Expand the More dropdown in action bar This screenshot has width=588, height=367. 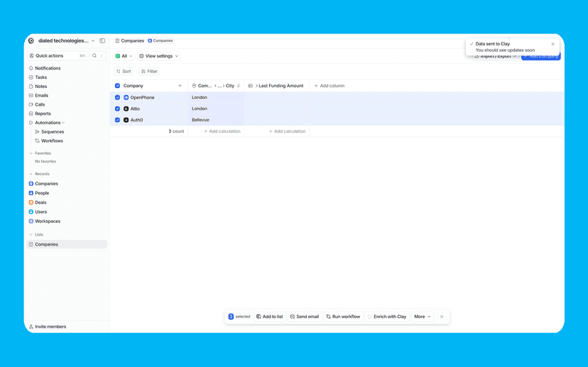click(422, 317)
